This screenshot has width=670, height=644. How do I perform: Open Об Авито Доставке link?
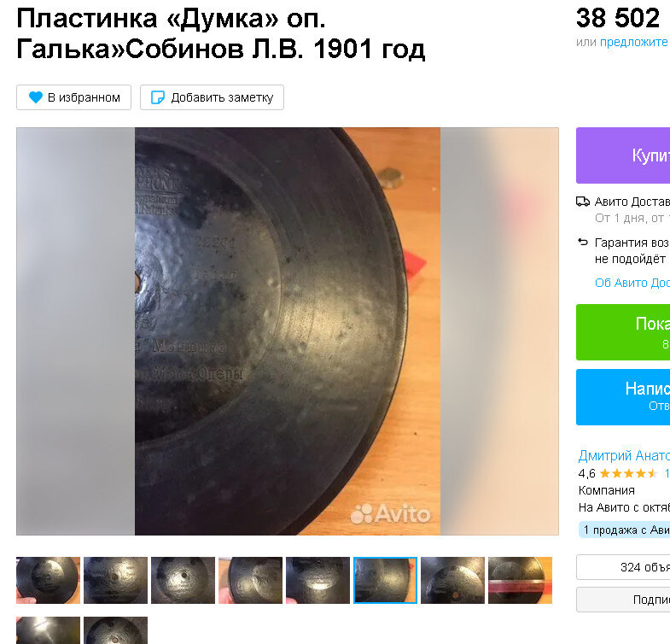(632, 283)
